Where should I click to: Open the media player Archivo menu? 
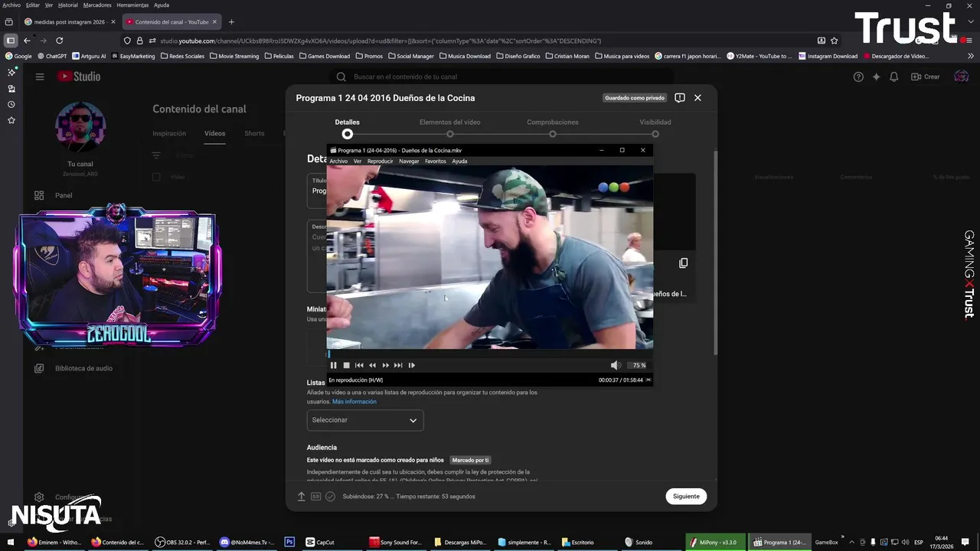pyautogui.click(x=338, y=161)
